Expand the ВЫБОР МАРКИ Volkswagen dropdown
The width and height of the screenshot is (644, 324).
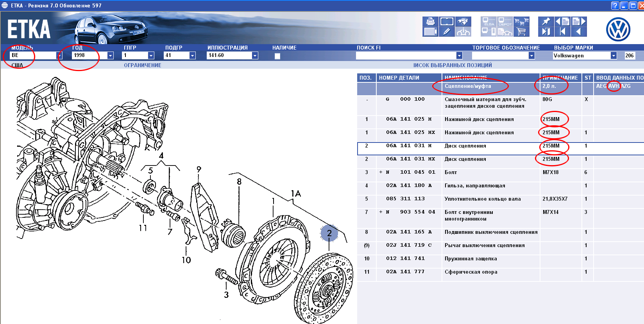pyautogui.click(x=614, y=55)
